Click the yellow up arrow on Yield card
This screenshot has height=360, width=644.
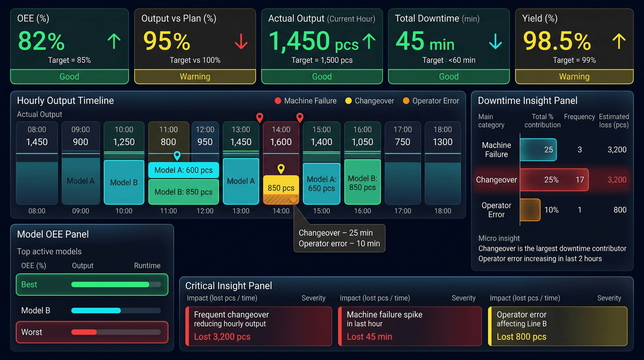[x=619, y=41]
